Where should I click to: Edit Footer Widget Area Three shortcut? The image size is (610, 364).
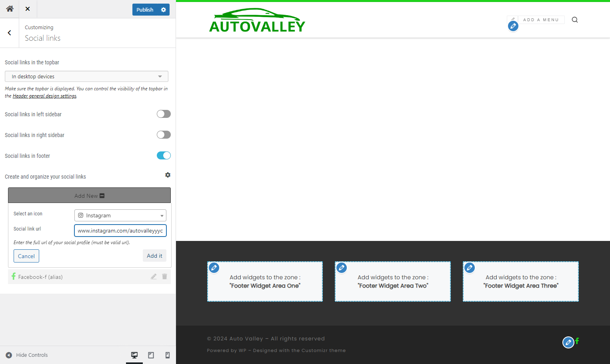point(470,268)
